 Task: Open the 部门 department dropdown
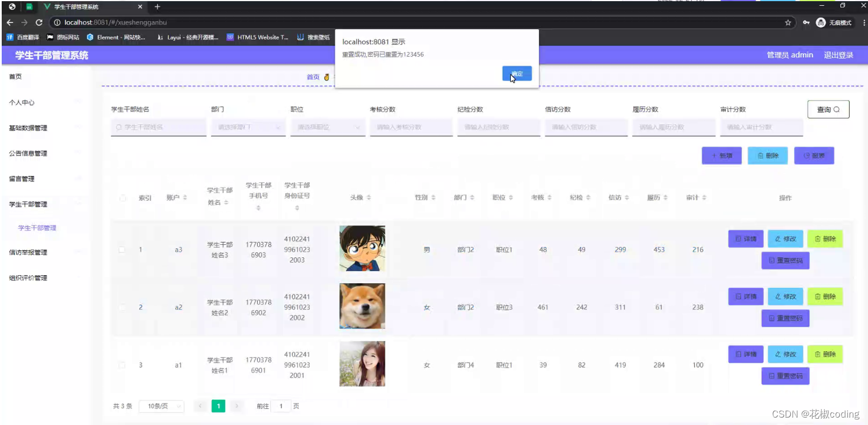(x=248, y=127)
